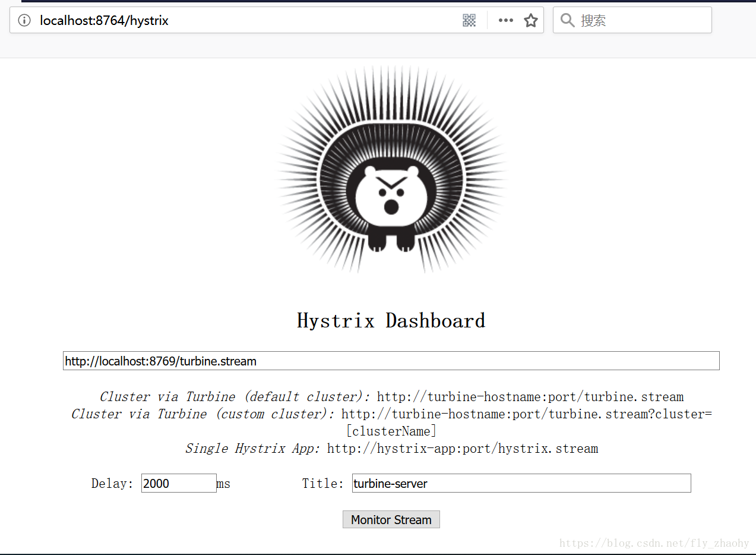This screenshot has height=555, width=756.
Task: Bookmark this page with the star icon
Action: coord(530,21)
